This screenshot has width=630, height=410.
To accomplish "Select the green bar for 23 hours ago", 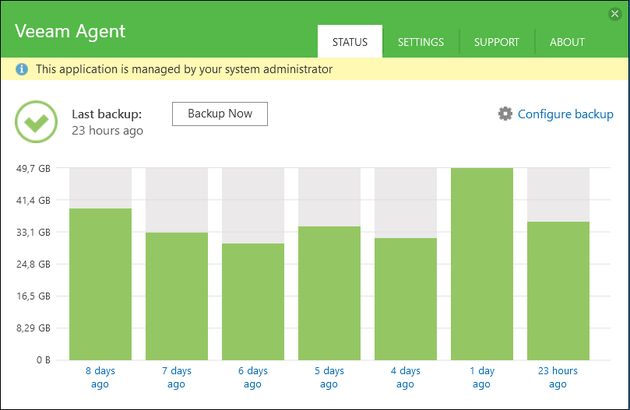I will pyautogui.click(x=558, y=291).
